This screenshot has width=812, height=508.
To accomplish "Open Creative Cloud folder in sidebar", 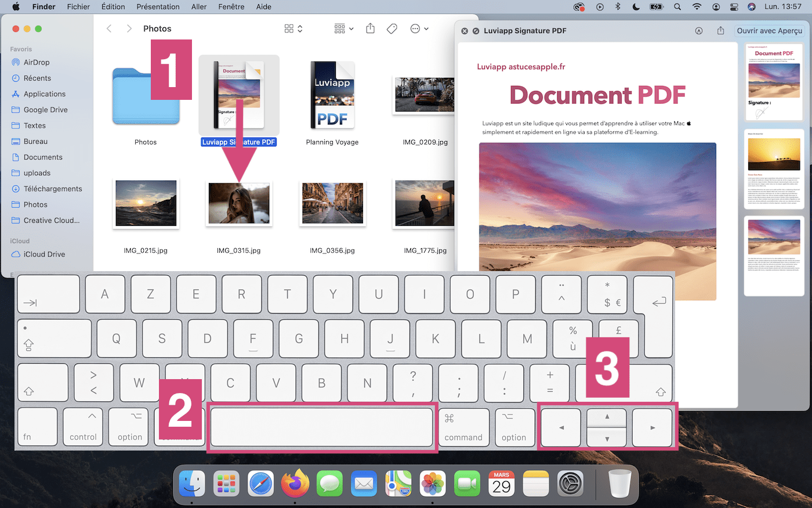I will 52,221.
